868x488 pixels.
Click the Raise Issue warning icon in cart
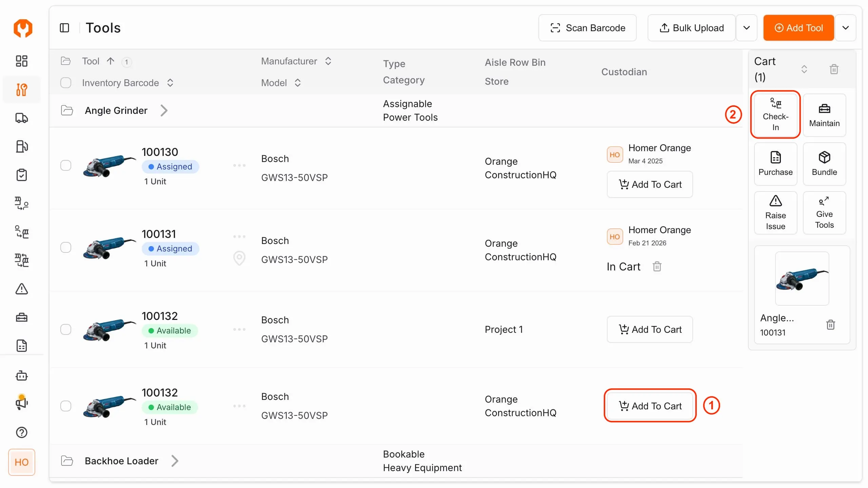point(775,212)
